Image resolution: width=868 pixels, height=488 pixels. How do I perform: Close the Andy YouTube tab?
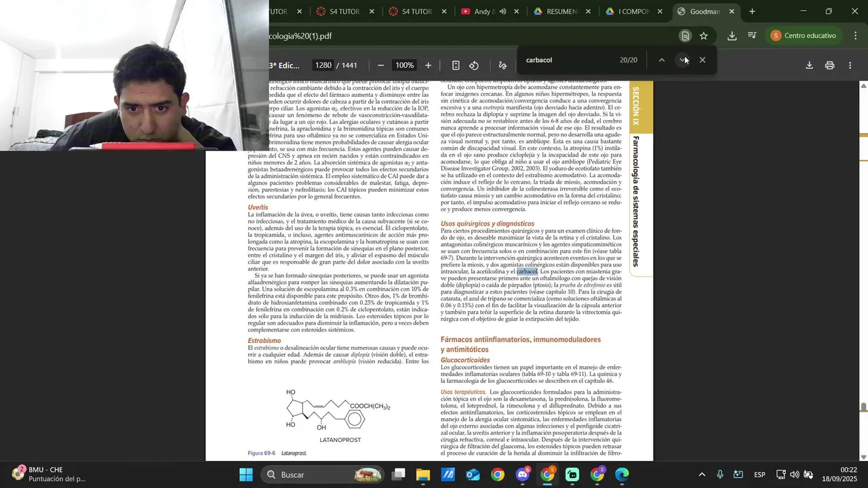point(517,12)
